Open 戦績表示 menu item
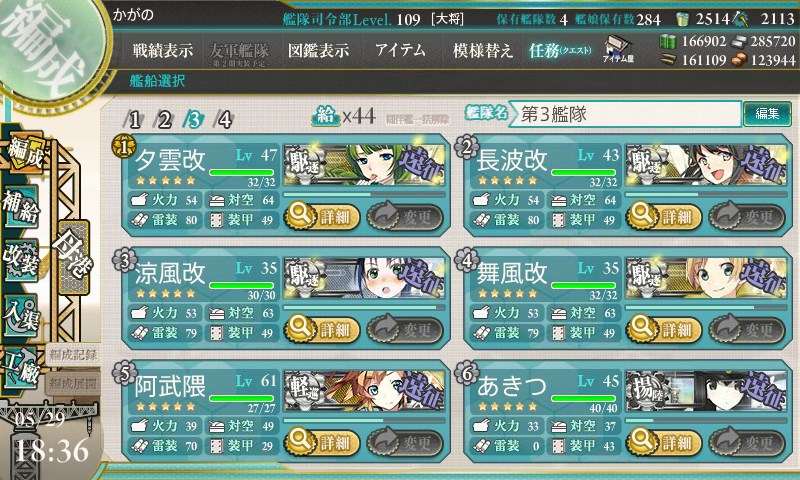This screenshot has width=800, height=480. click(x=163, y=50)
